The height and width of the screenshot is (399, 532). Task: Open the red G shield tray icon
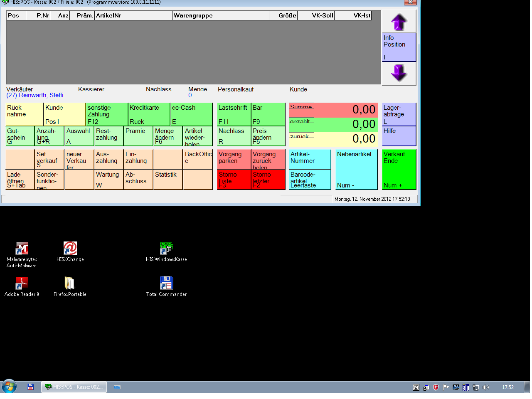tap(436, 387)
